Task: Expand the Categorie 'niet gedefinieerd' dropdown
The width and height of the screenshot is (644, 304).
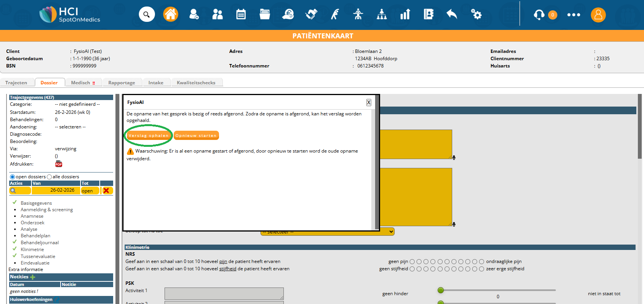Action: click(x=77, y=104)
